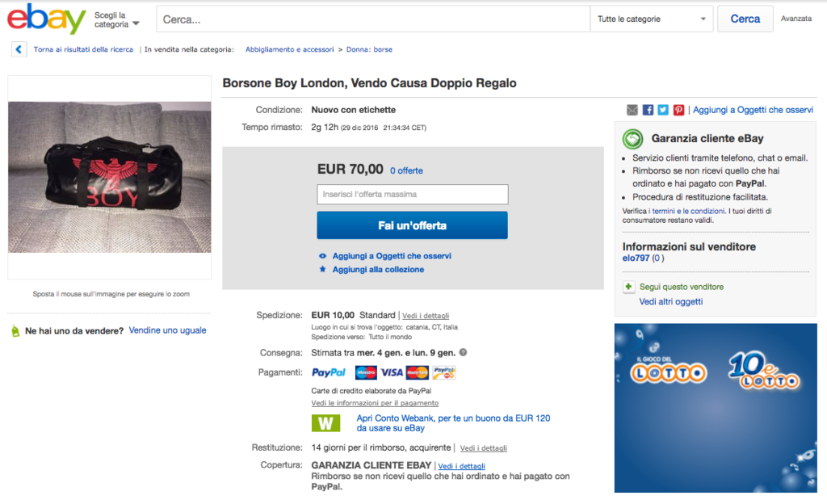827x504 pixels.
Task: Open the Tutte le categorie dropdown
Action: pos(652,19)
